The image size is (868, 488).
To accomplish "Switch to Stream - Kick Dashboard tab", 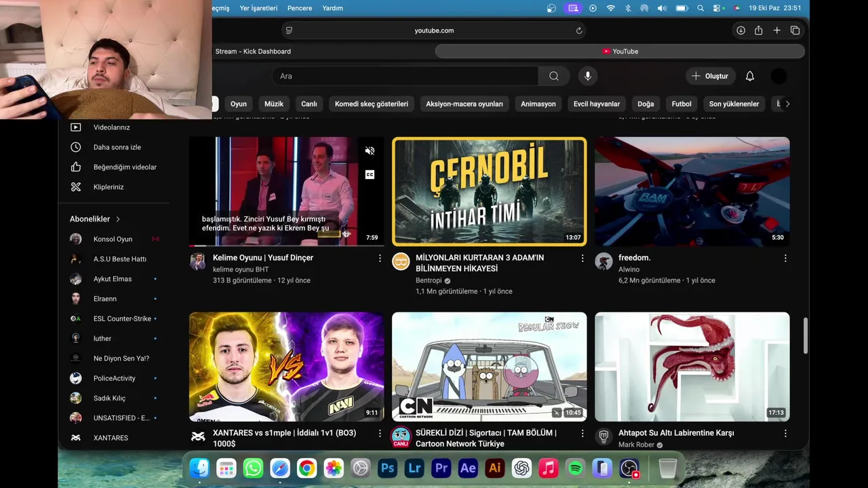I will [x=253, y=52].
